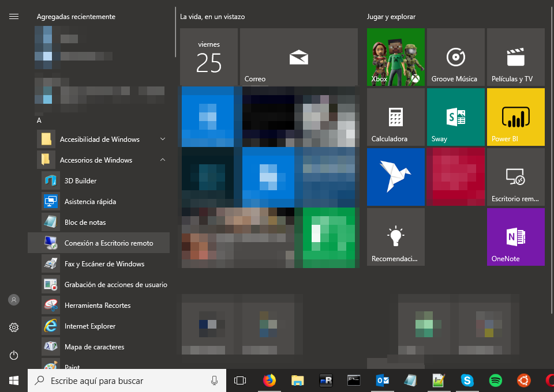The image size is (554, 392).
Task: Open Outlook from the taskbar
Action: click(382, 380)
